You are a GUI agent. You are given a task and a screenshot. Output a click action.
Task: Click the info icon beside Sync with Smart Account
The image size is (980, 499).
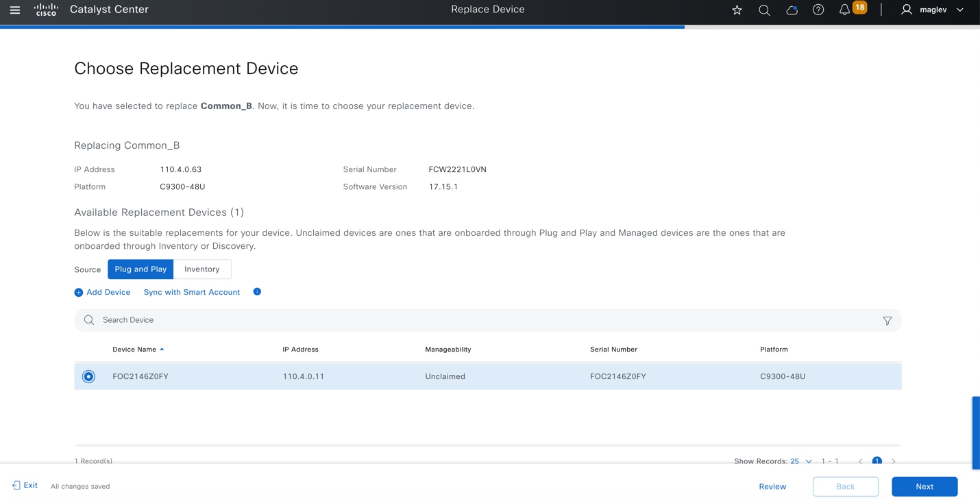pos(257,291)
